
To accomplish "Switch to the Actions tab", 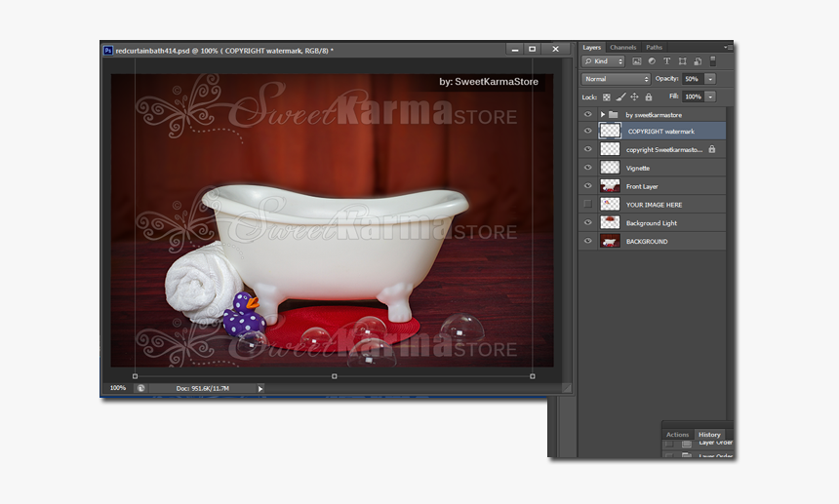I will tap(677, 435).
